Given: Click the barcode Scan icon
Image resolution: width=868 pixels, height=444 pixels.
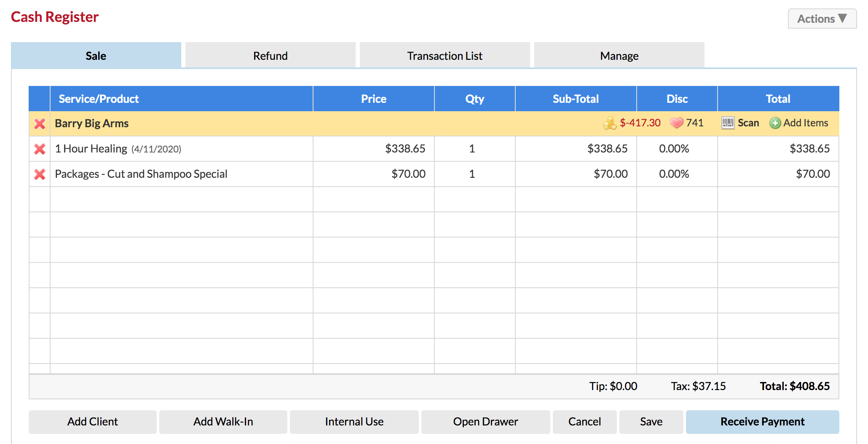Looking at the screenshot, I should point(728,123).
